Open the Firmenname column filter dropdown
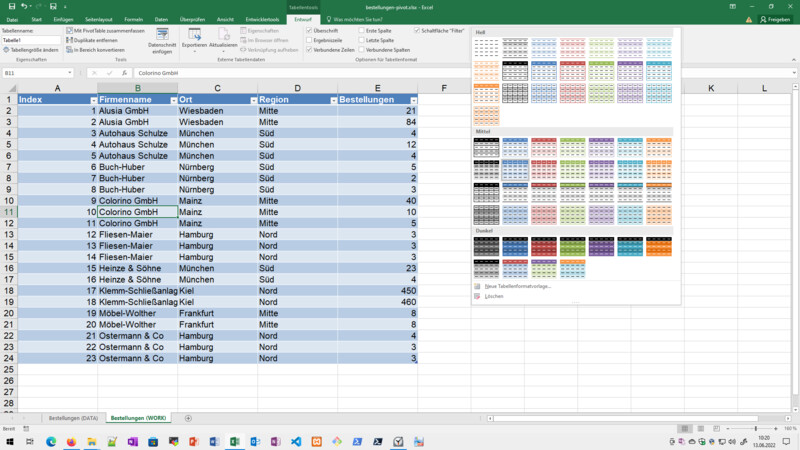Viewport: 800px width, 450px height. click(173, 100)
